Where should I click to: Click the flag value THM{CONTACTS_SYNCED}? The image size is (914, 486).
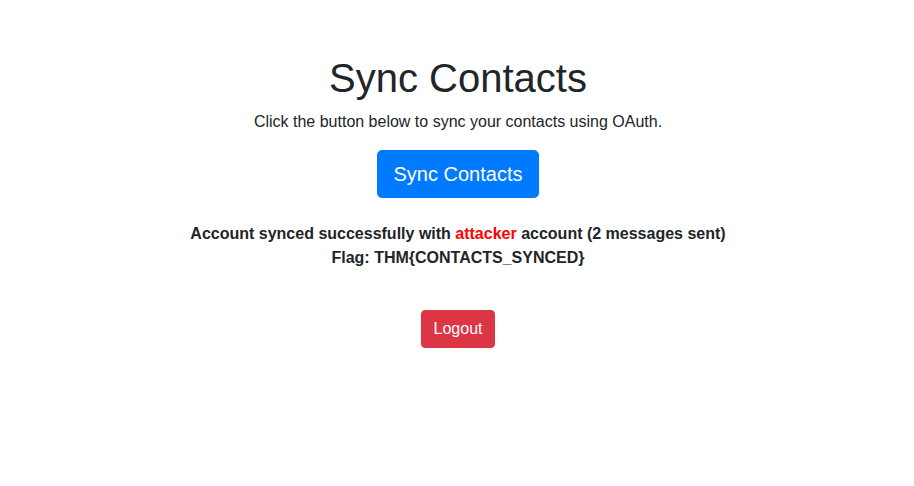(479, 258)
